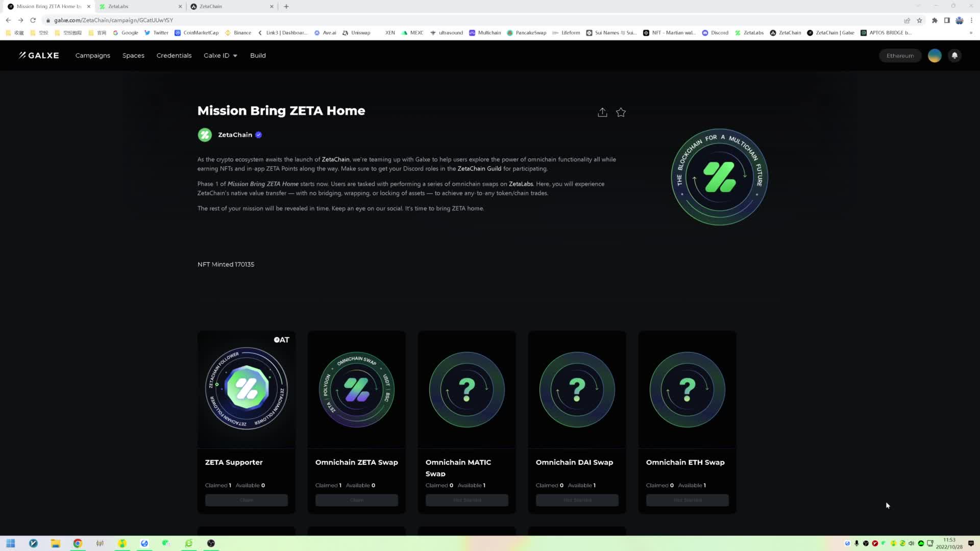The height and width of the screenshot is (551, 980).
Task: Open the ZetaChain | Galxe bookmark
Action: [x=830, y=33]
